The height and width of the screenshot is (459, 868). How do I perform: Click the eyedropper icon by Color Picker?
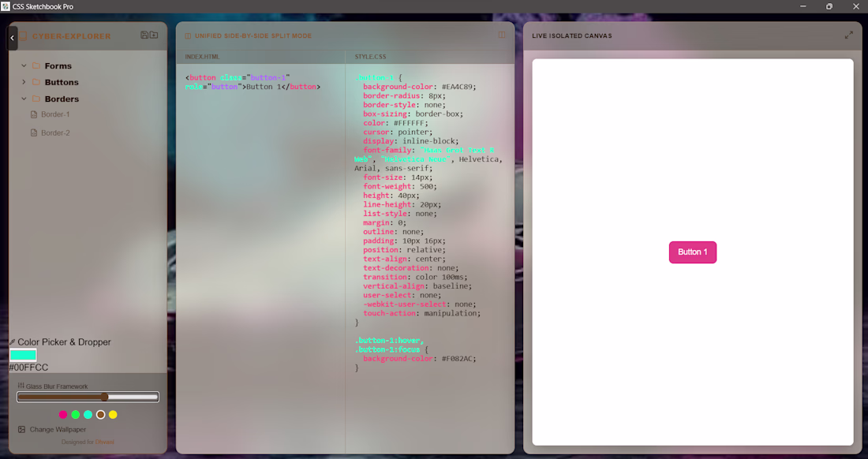tap(12, 342)
